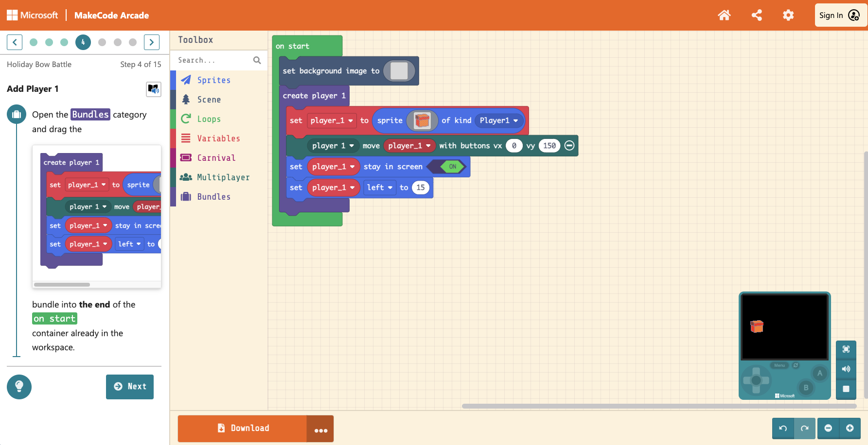The height and width of the screenshot is (445, 868).
Task: Undo the last workspace change
Action: tap(783, 428)
